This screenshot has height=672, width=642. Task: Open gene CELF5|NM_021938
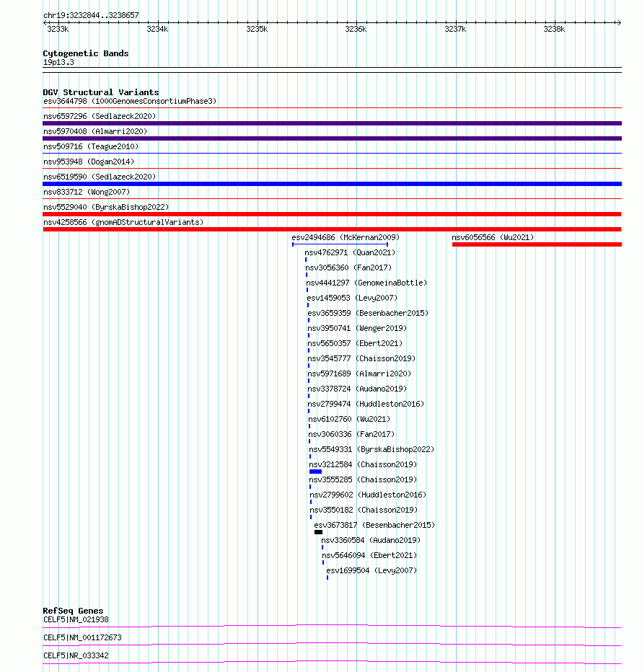coord(76,619)
